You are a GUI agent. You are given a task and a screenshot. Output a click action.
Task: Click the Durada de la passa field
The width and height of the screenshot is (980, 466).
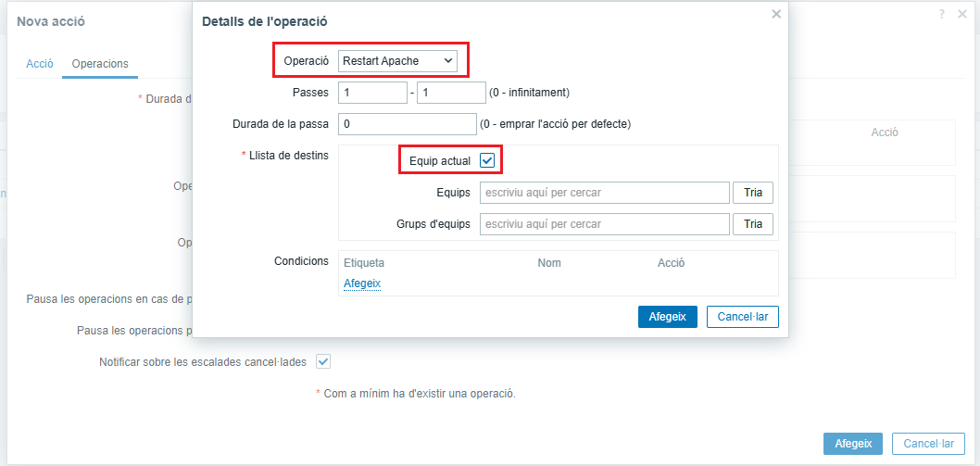(407, 123)
